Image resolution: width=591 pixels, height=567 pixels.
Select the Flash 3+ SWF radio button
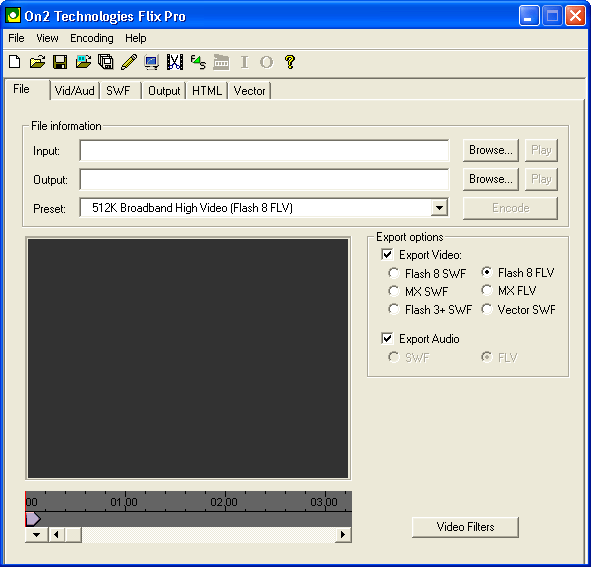point(393,309)
